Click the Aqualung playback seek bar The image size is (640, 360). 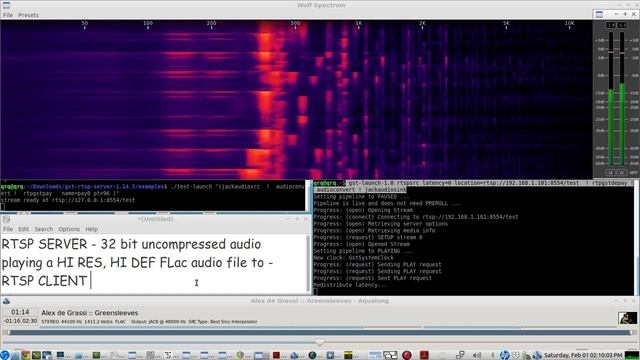point(320,333)
